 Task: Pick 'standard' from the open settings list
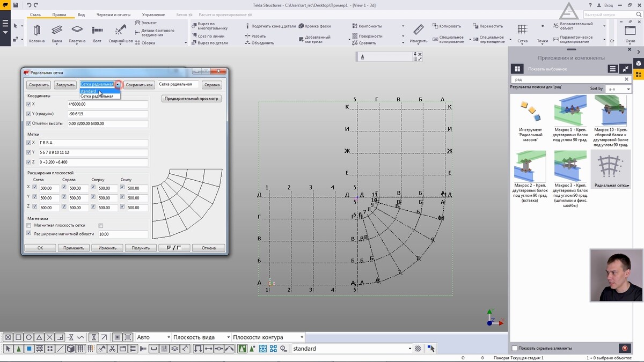point(89,91)
